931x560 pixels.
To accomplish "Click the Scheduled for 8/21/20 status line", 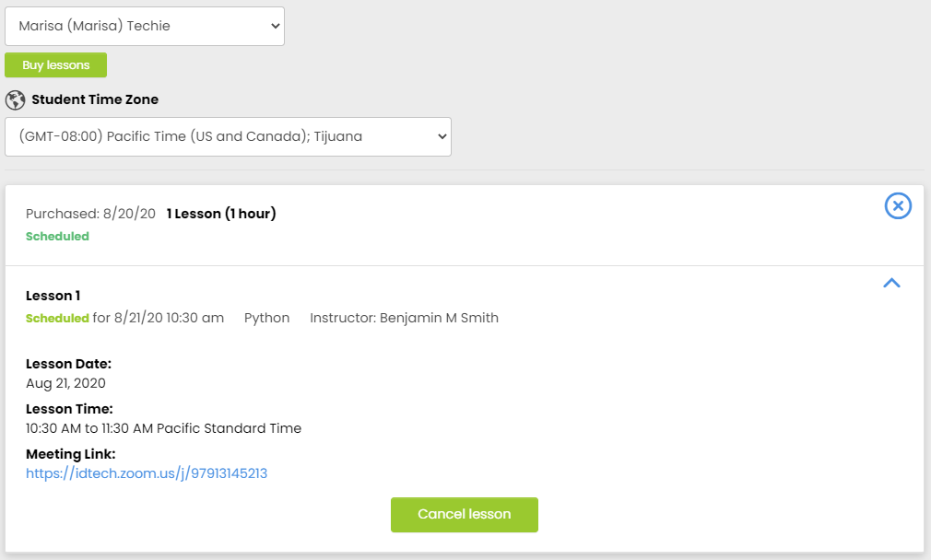I will [124, 318].
